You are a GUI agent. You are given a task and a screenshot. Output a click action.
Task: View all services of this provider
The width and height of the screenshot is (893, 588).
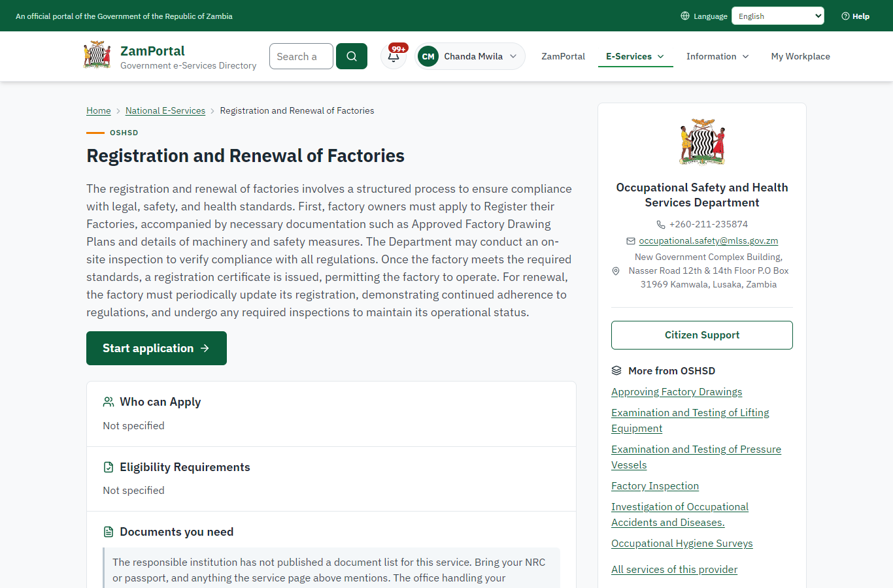674,570
